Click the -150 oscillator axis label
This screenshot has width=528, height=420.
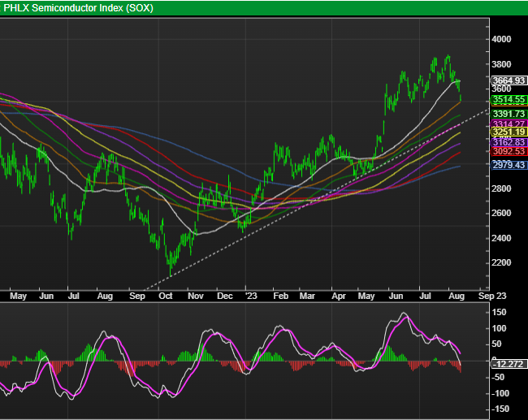coord(500,409)
